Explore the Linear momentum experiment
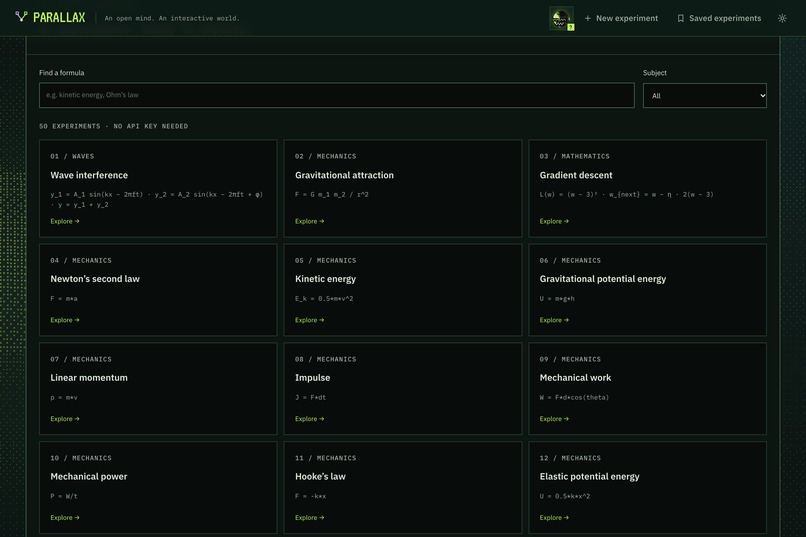806x537 pixels. click(x=65, y=419)
